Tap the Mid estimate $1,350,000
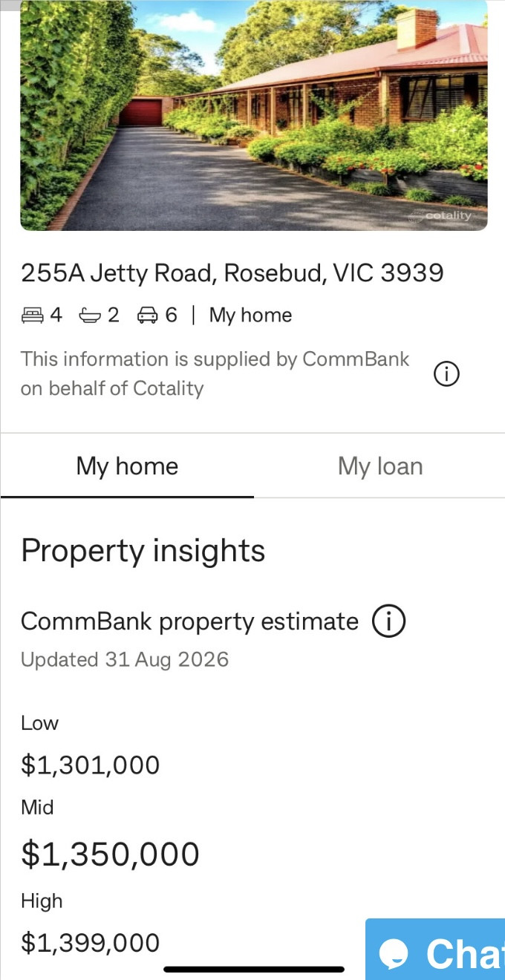This screenshot has width=505, height=980. (110, 854)
